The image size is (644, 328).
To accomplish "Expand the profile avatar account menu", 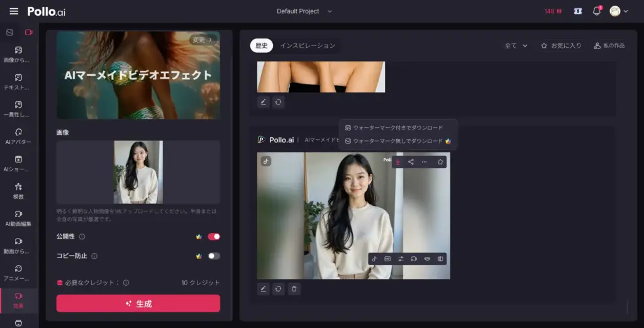I will [x=618, y=11].
